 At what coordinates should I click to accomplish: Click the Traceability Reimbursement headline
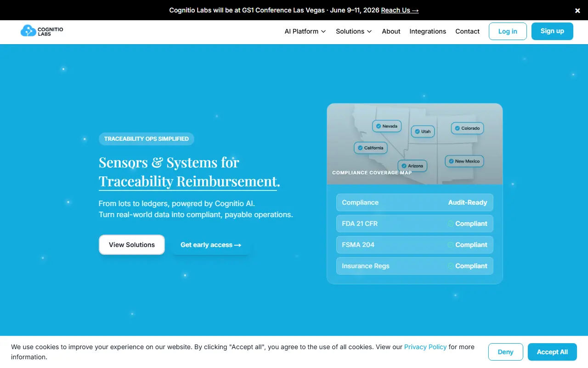(189, 181)
